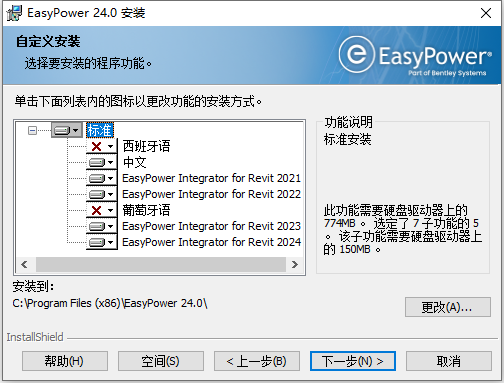Click the horizontal scrollbar thumb
Screen dimensions: 504x383
161,264
